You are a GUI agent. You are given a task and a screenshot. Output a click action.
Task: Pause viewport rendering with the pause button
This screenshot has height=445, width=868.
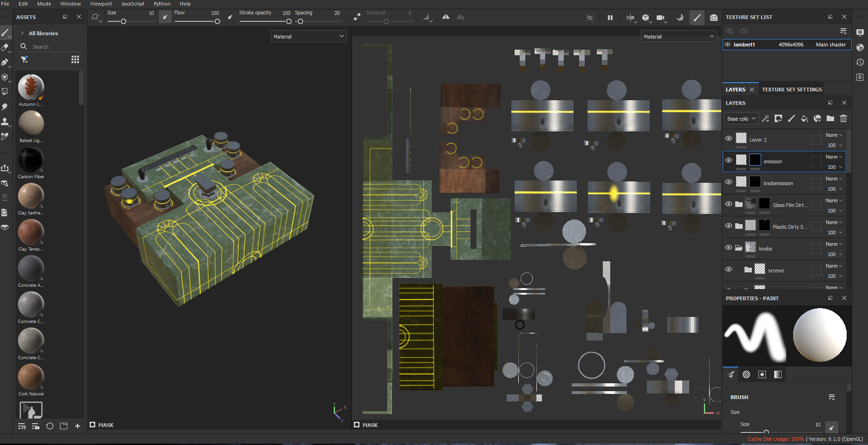(610, 18)
